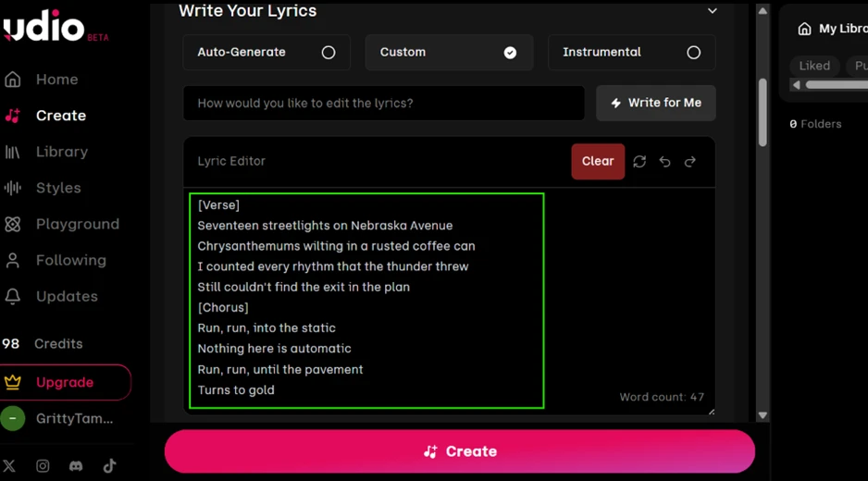Click the regenerate lyrics refresh icon
The height and width of the screenshot is (481, 868).
tap(639, 162)
